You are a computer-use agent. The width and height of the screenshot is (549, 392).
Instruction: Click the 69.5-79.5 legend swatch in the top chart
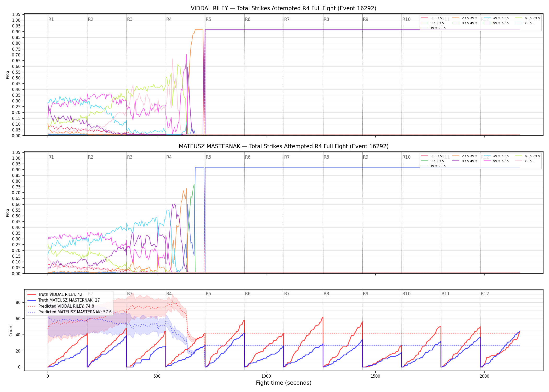(x=519, y=18)
